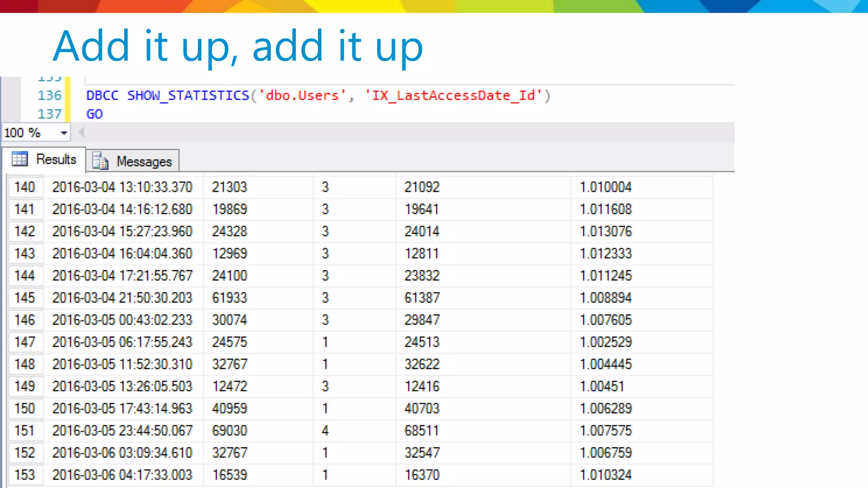Select row header 140 in results

click(x=25, y=187)
